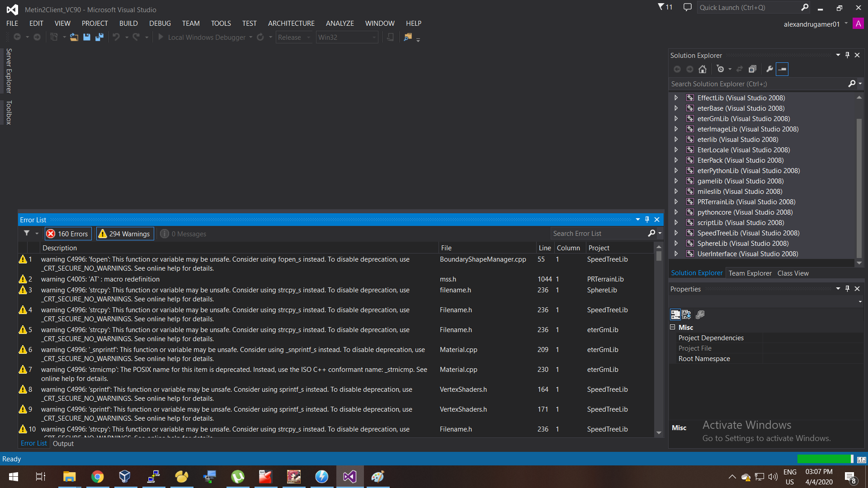Switch to the Output tab
The image size is (868, 488).
63,443
